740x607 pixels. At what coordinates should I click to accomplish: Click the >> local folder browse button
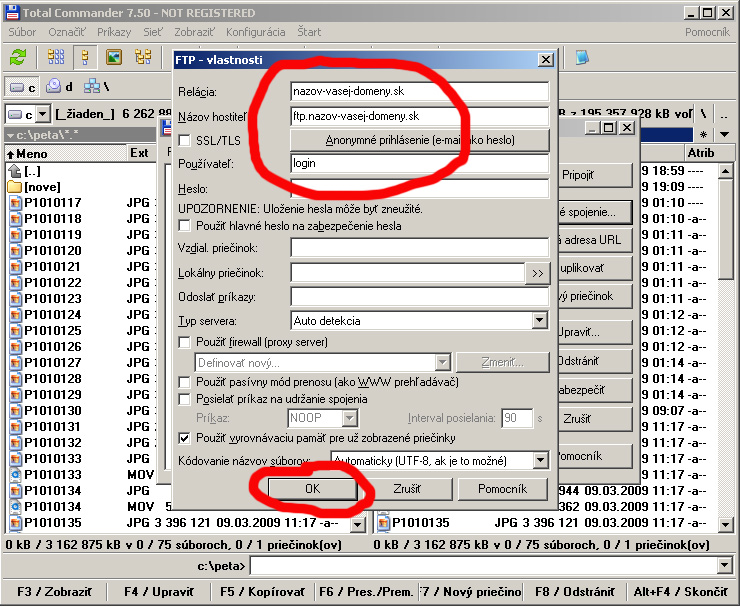(x=538, y=273)
